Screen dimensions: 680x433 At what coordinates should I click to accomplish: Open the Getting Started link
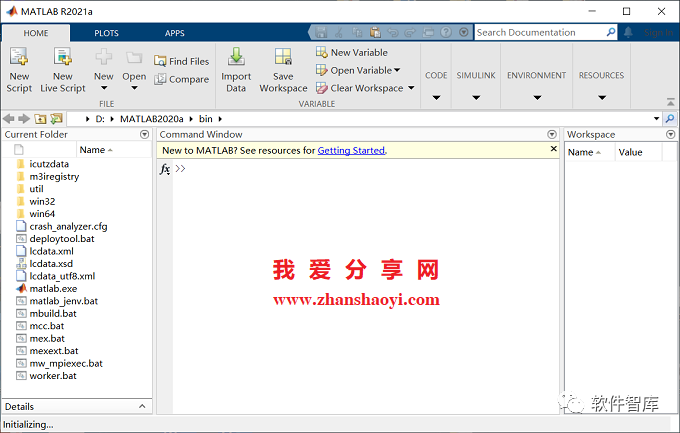tap(351, 151)
